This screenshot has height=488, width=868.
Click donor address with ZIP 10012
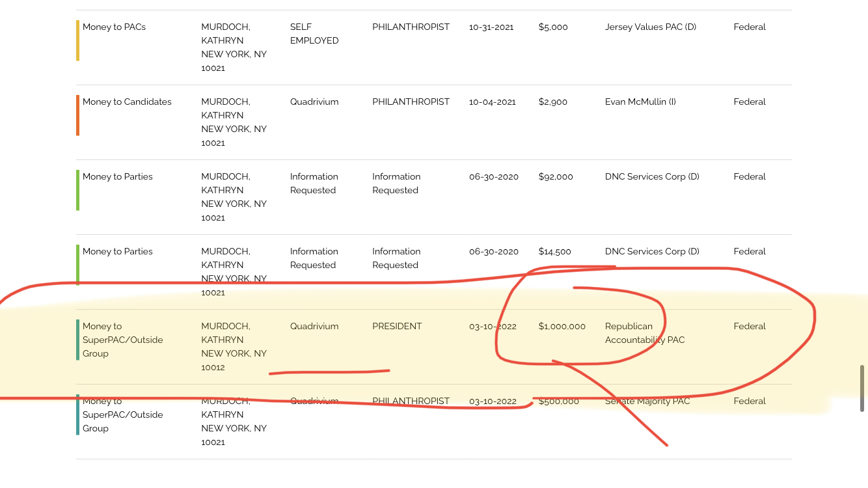[234, 360]
